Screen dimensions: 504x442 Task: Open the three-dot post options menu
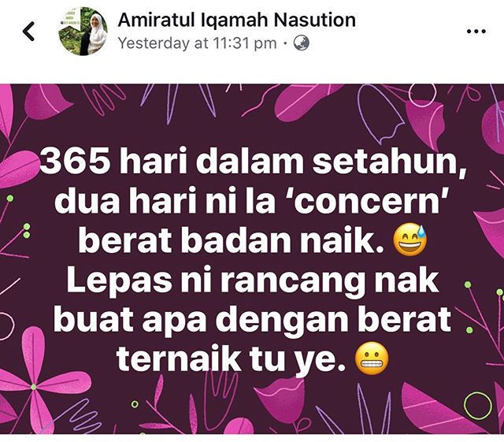[476, 32]
